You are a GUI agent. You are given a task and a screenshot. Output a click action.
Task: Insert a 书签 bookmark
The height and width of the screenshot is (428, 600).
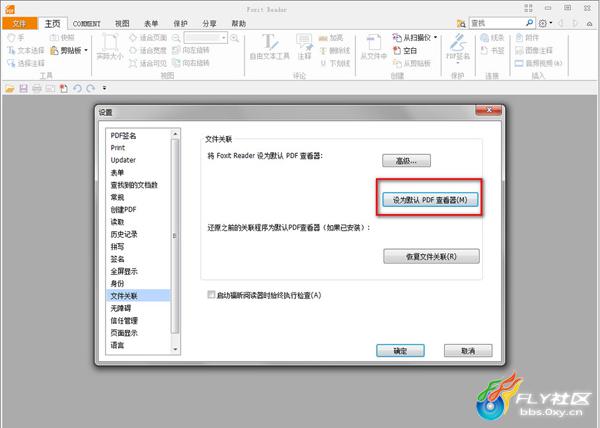tap(492, 50)
